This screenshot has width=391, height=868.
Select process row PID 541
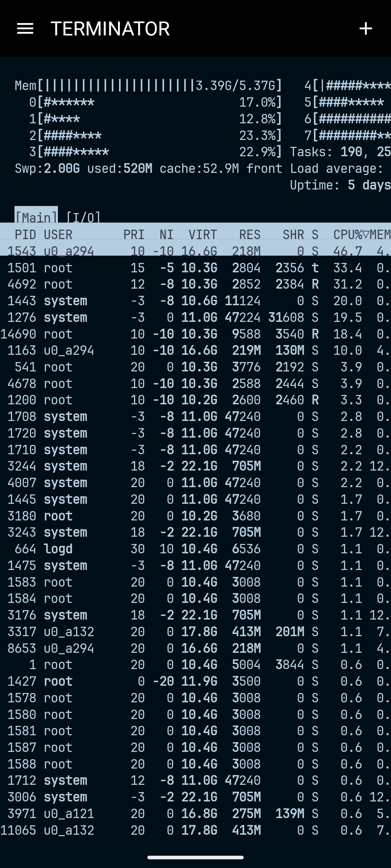[x=195, y=367]
